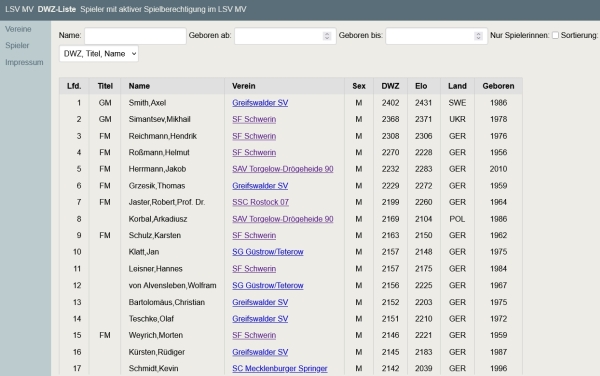Select the name cell Smith,Axel

[147, 103]
